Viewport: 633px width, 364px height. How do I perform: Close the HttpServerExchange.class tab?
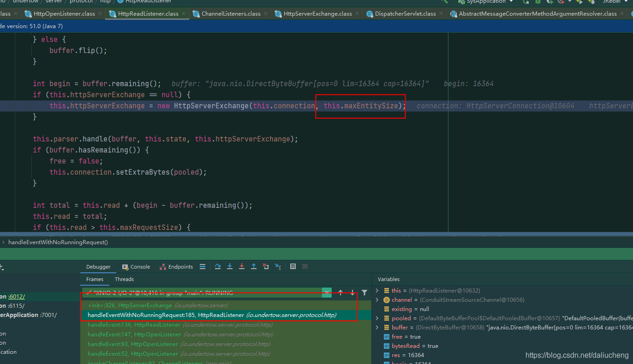pos(357,14)
